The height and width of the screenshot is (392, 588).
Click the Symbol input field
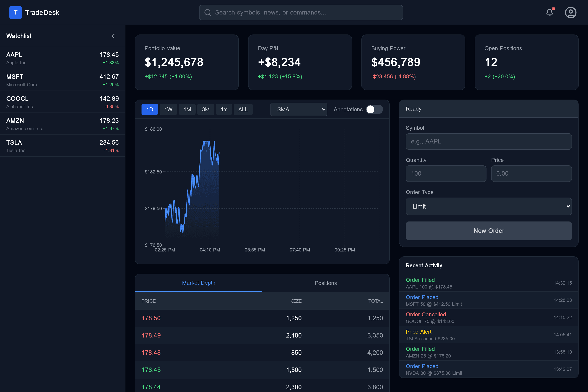488,142
